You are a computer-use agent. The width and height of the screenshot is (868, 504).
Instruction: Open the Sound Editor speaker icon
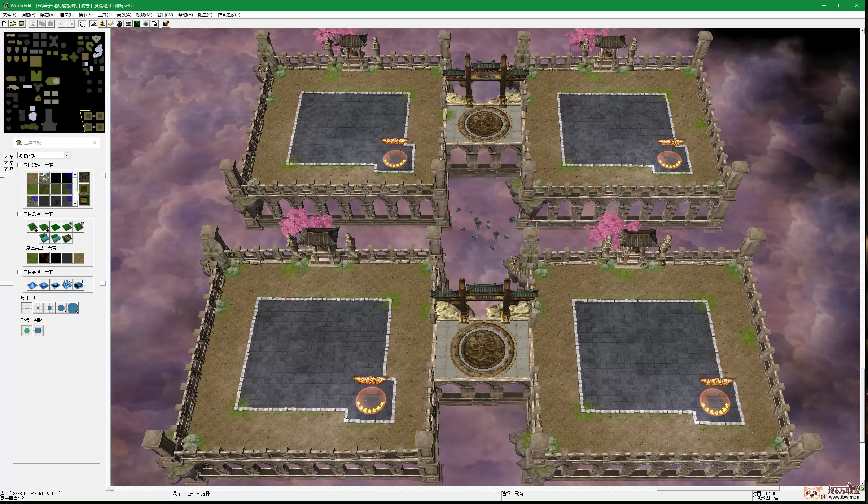111,24
